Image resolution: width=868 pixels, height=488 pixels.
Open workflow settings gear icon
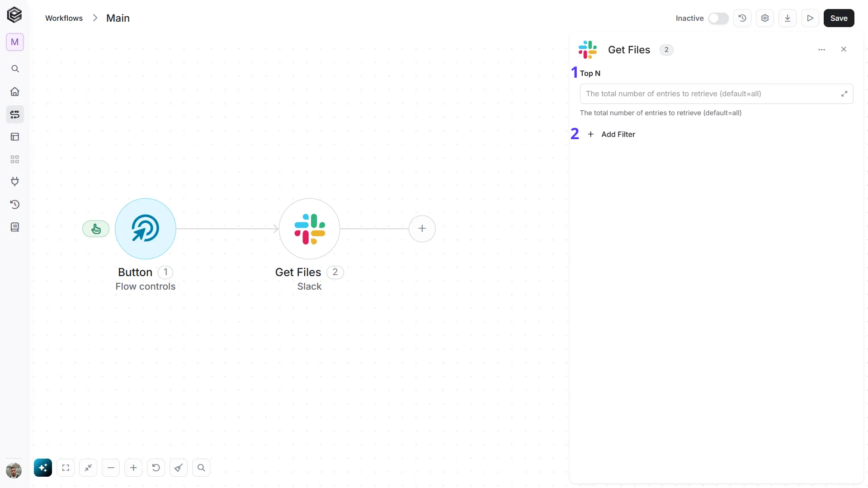pos(765,18)
